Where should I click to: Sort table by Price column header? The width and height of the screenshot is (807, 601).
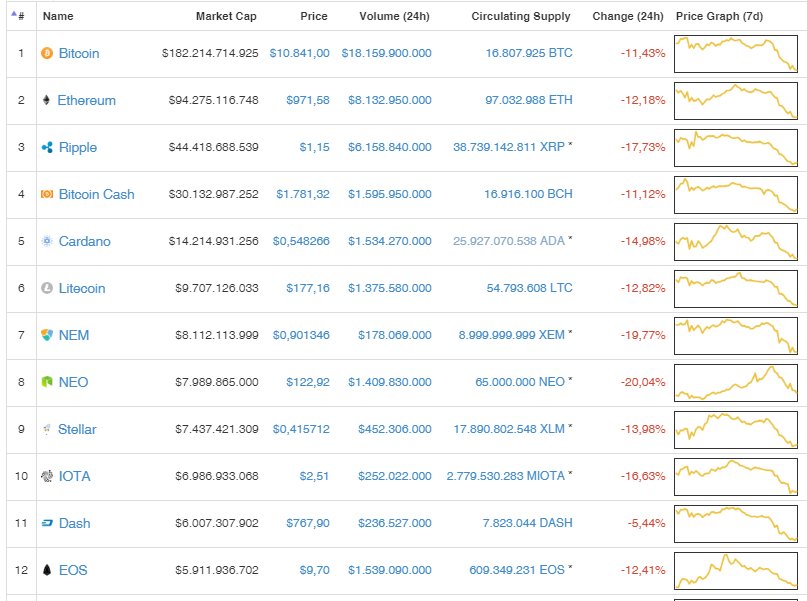pos(314,16)
